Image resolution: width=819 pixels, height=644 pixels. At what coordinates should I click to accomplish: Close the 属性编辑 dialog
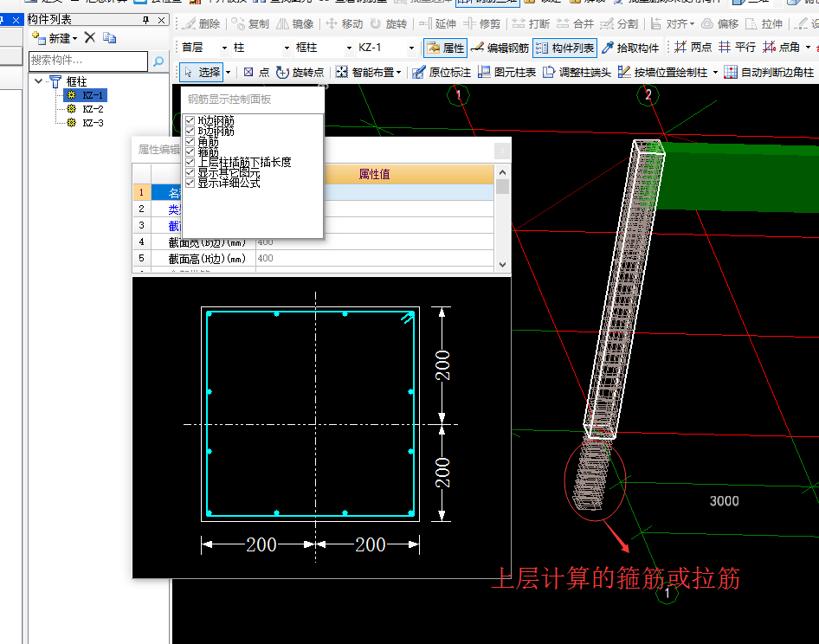tap(502, 151)
